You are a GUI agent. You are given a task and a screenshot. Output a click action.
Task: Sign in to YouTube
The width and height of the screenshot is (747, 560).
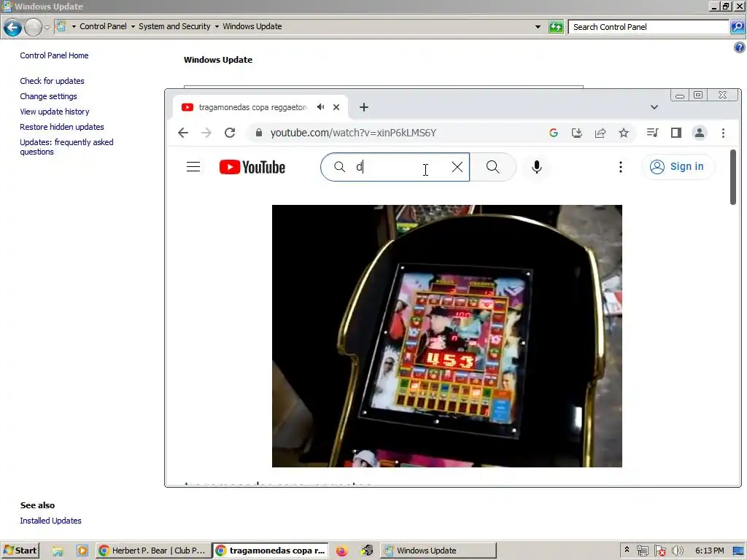(x=677, y=167)
